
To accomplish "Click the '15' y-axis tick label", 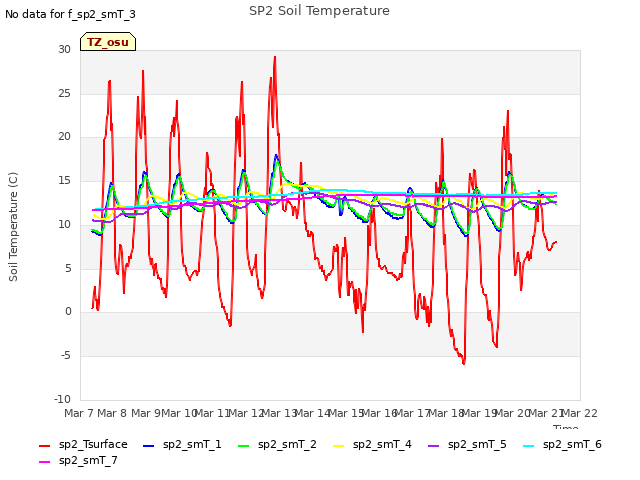I will (64, 180).
